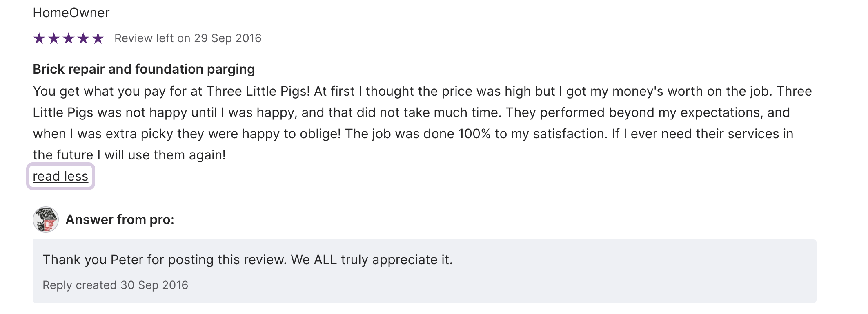
Task: Collapse the review with read less
Action: tap(60, 176)
